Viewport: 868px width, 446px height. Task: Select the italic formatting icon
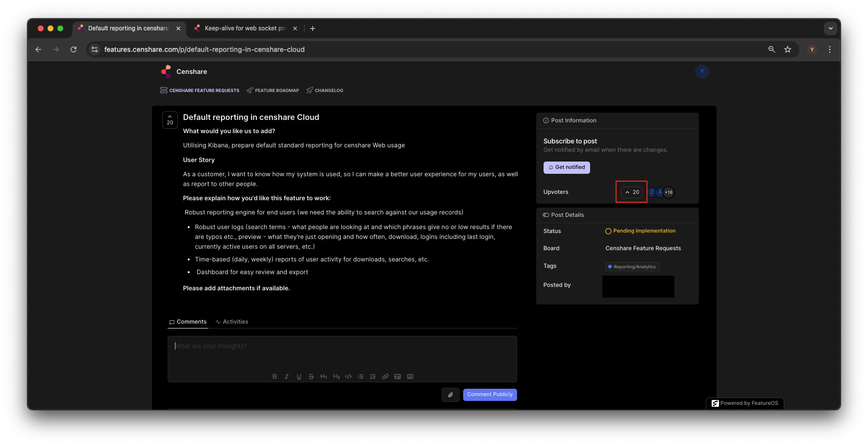287,376
